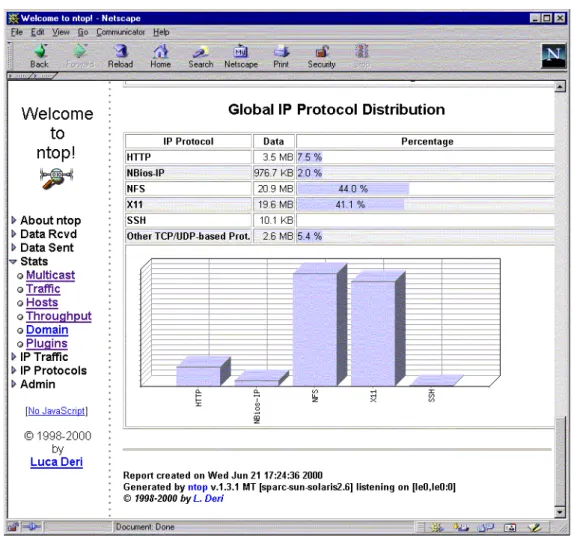
Task: Click the scrollbar down arrow
Action: click(560, 512)
